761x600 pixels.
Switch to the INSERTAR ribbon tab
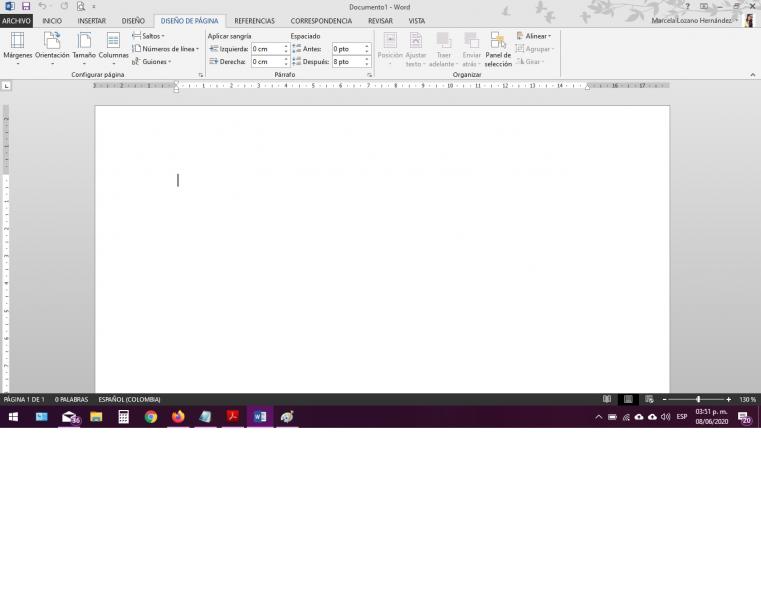pyautogui.click(x=91, y=21)
